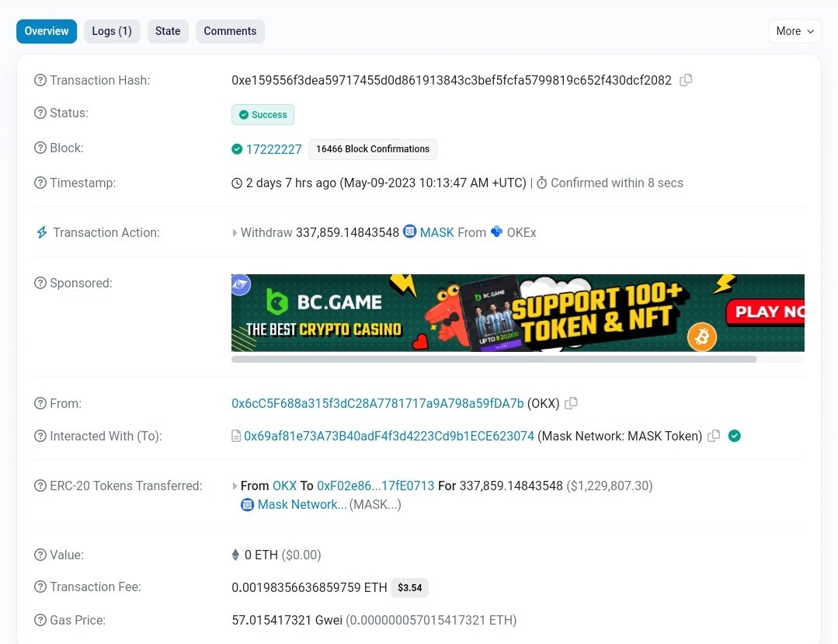This screenshot has height=644, width=838.
Task: Click the 57.015417321 Gwei gas price value
Action: point(287,620)
